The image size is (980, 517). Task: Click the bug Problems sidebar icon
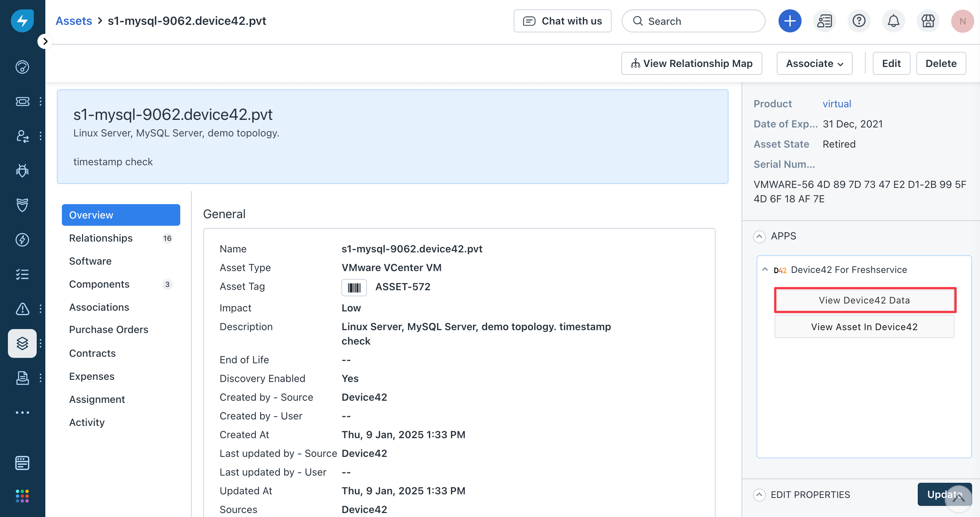tap(22, 171)
